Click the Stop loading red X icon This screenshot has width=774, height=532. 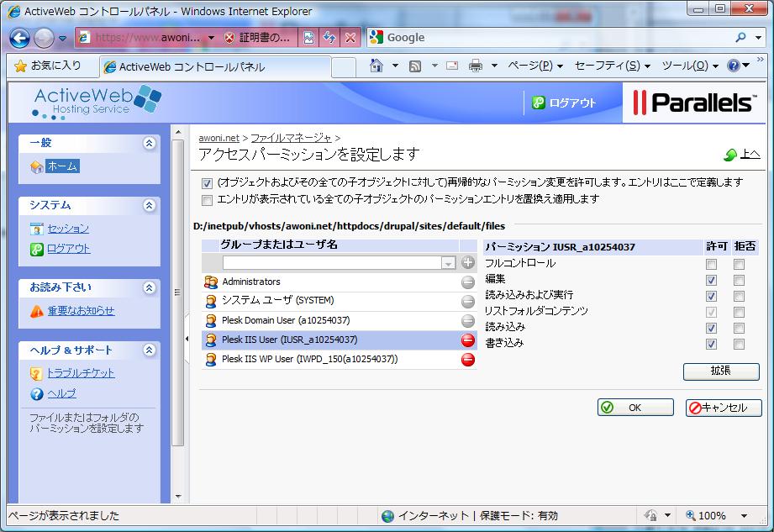(350, 38)
